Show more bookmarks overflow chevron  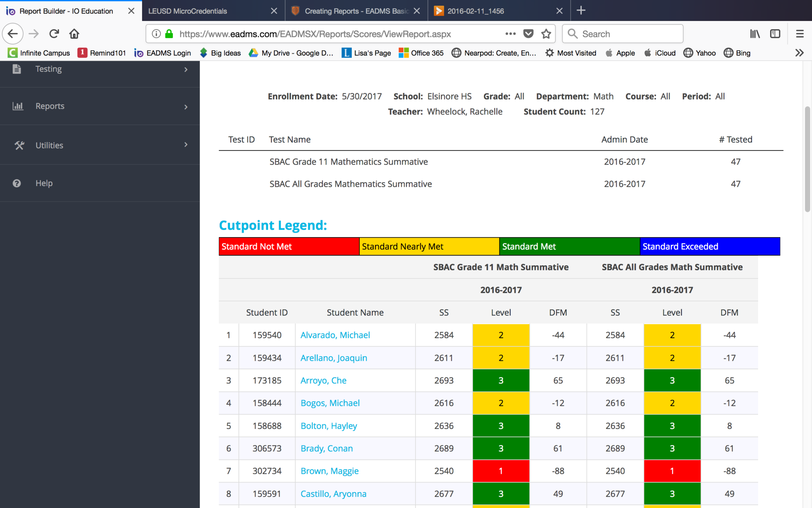(x=799, y=53)
